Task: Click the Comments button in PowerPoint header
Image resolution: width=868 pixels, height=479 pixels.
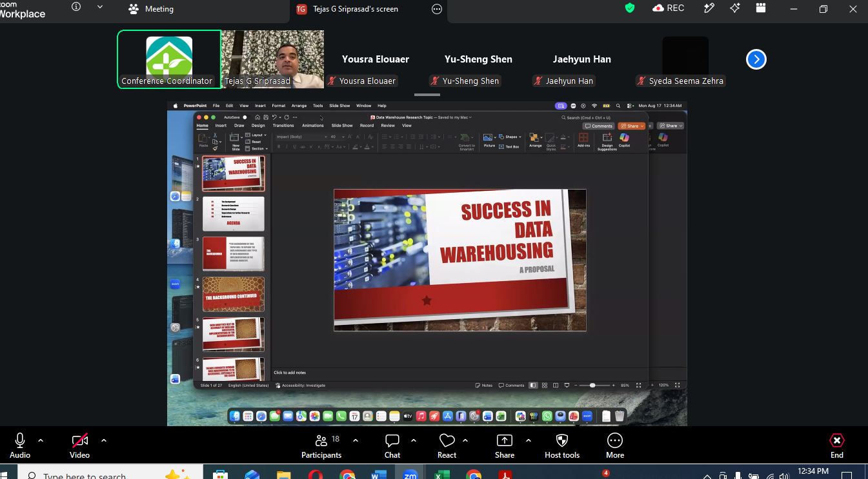Action: [x=598, y=126]
